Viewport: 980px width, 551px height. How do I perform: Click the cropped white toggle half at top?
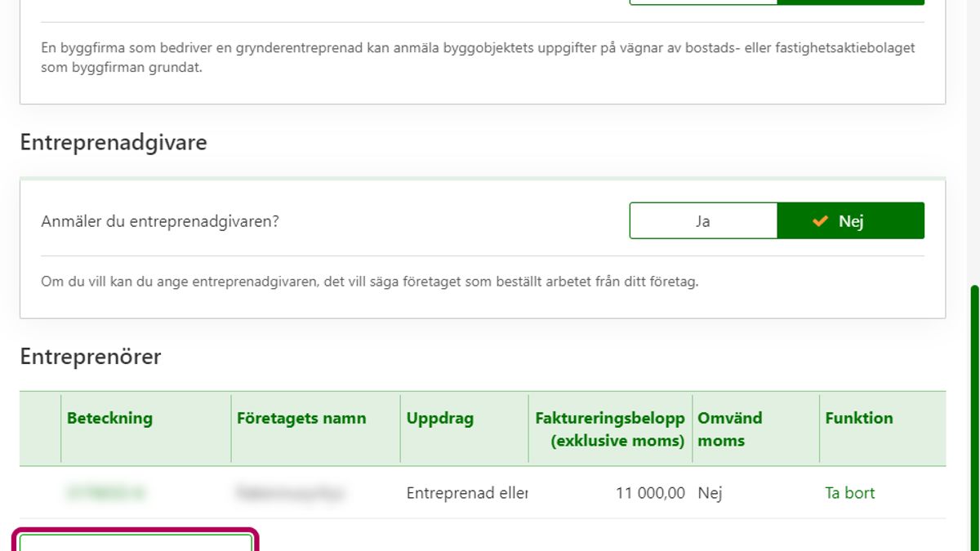(x=703, y=2)
